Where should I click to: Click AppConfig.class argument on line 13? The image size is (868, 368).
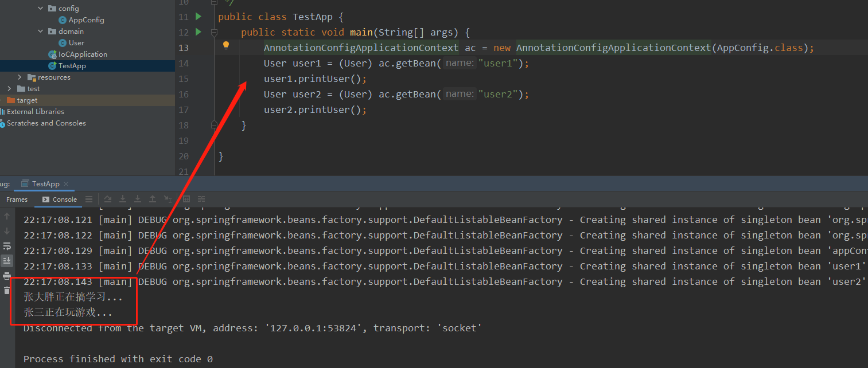click(760, 48)
